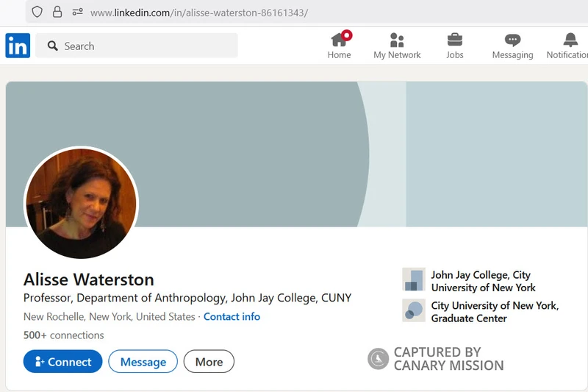The image size is (588, 392).
Task: Click the browser shield tracking protection icon
Action: click(37, 12)
